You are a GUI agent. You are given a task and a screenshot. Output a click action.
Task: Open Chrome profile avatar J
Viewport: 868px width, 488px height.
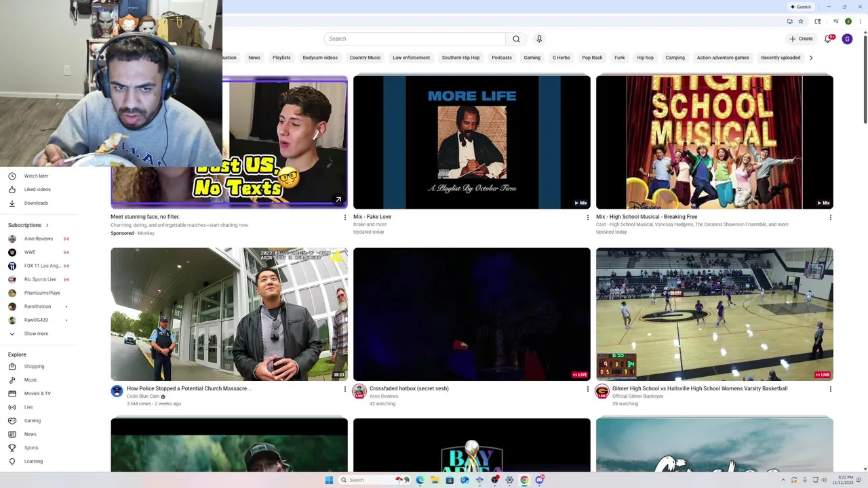coord(848,21)
